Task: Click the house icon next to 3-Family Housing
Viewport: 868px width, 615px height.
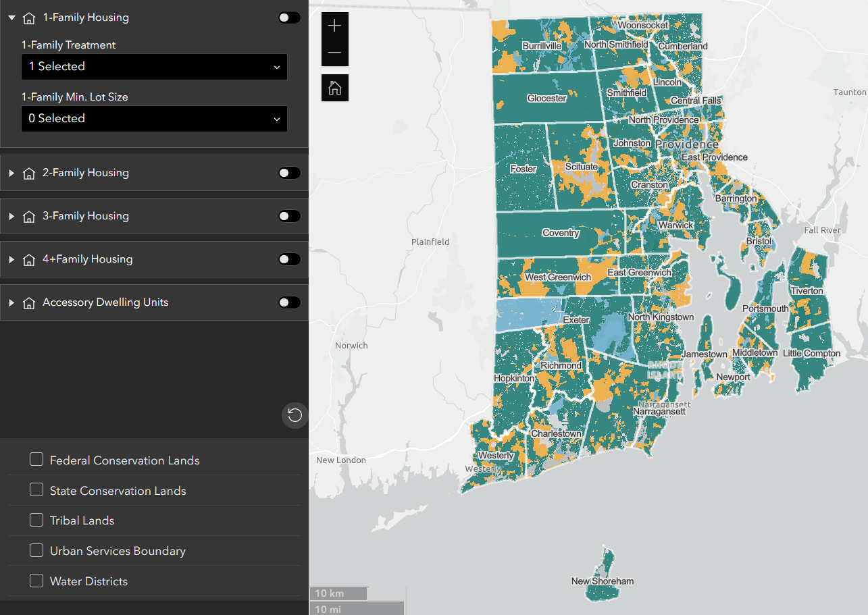Action: pyautogui.click(x=28, y=216)
